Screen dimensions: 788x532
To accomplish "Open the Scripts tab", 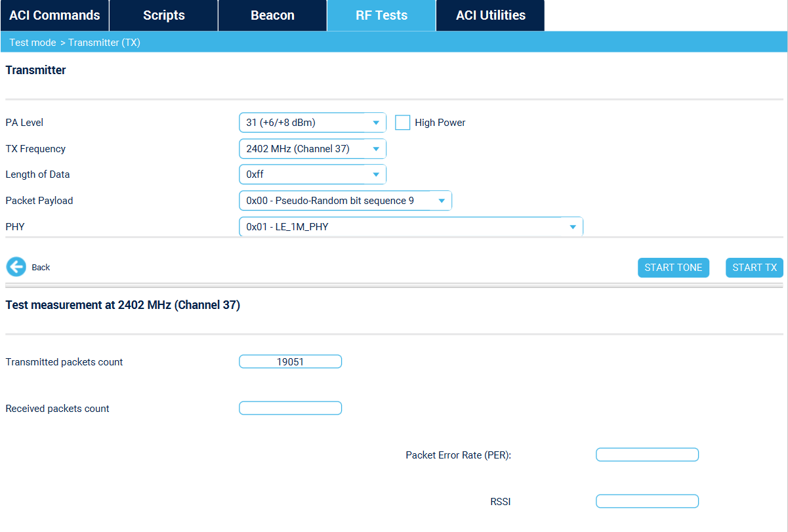I will (163, 14).
